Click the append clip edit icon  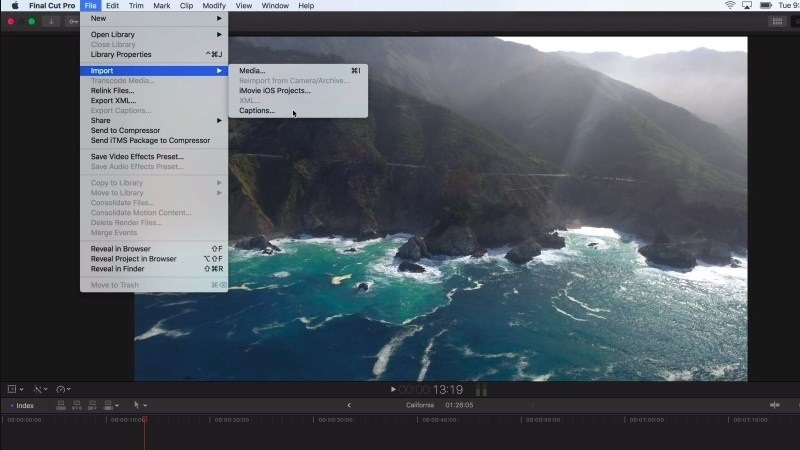point(92,405)
